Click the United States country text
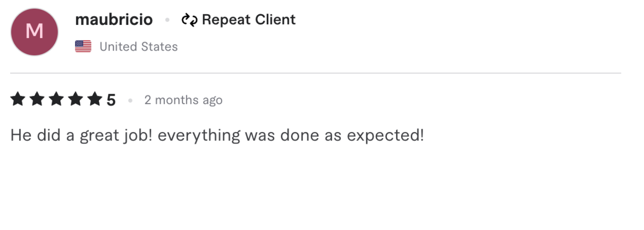 (138, 46)
